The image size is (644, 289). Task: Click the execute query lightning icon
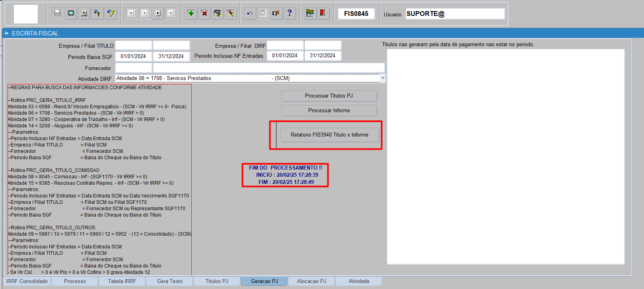pos(111,13)
